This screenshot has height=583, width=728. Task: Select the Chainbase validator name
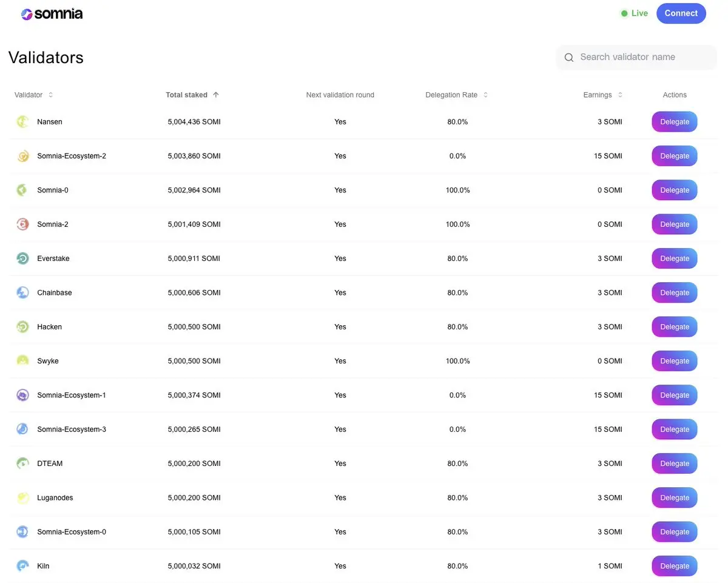55,292
